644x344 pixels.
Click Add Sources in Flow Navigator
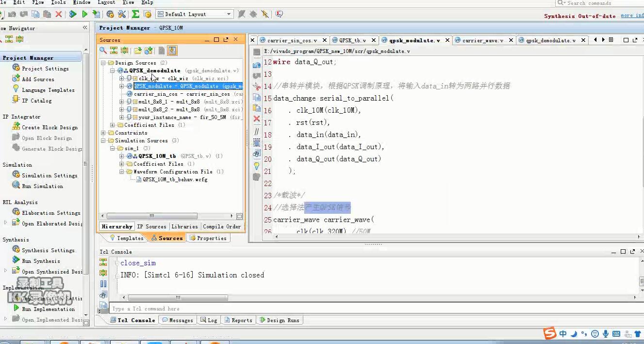38,79
